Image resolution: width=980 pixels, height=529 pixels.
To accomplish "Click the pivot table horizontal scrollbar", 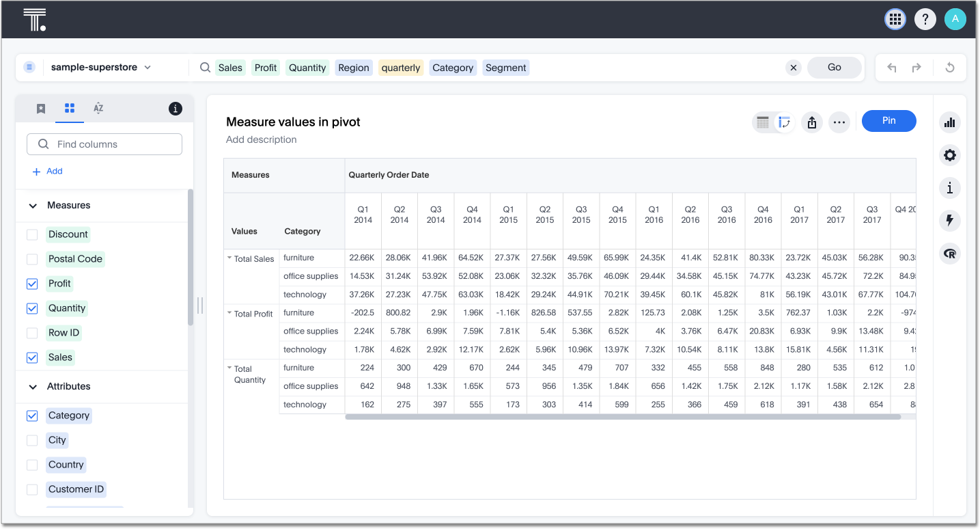I will (x=622, y=416).
